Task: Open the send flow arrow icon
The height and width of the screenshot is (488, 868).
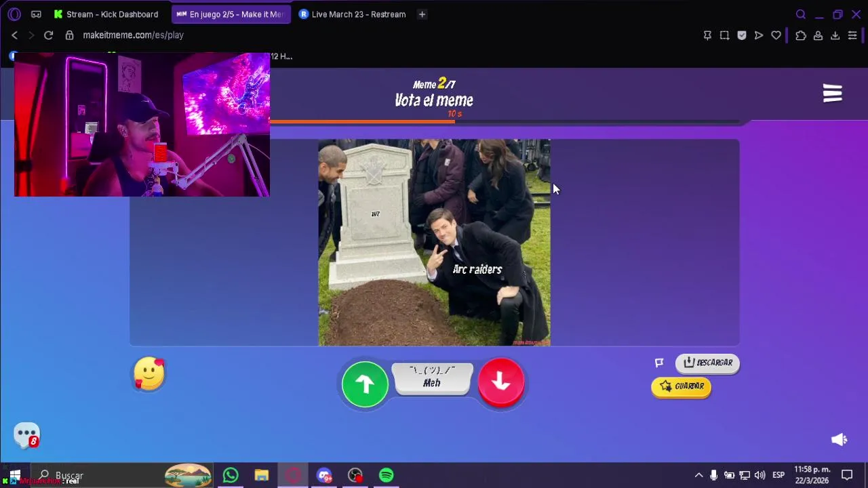Action: coord(759,35)
